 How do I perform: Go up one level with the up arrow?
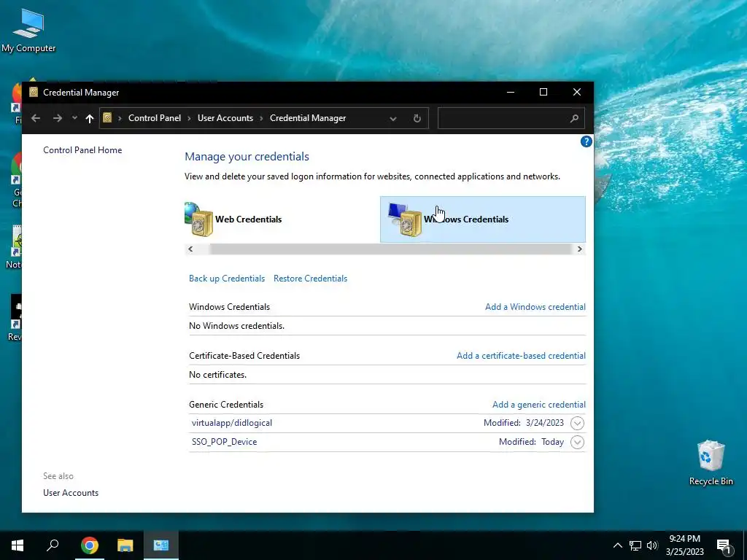coord(90,119)
